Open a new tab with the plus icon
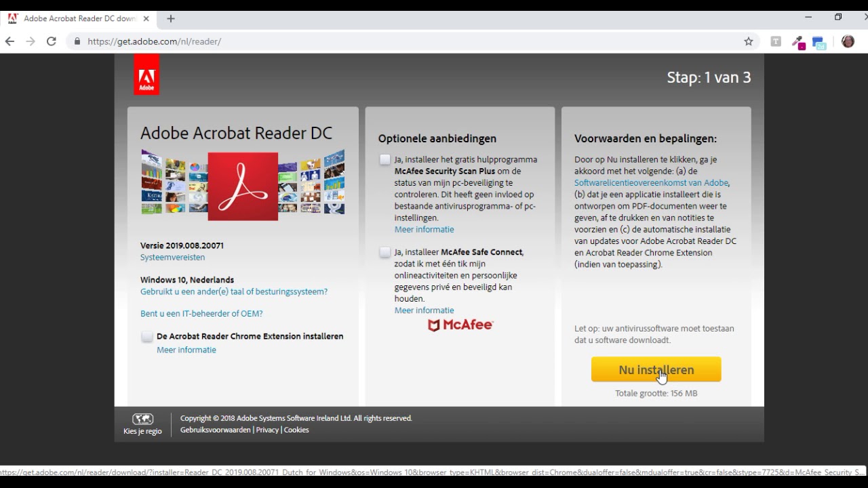Image resolution: width=868 pixels, height=488 pixels. 171,18
